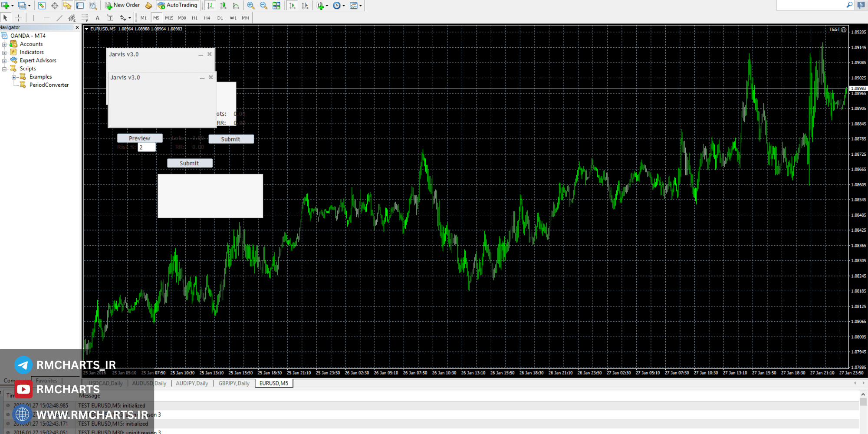Screen dimensions: 868x434
Task: Pick the trendline drawing tool
Action: click(59, 18)
